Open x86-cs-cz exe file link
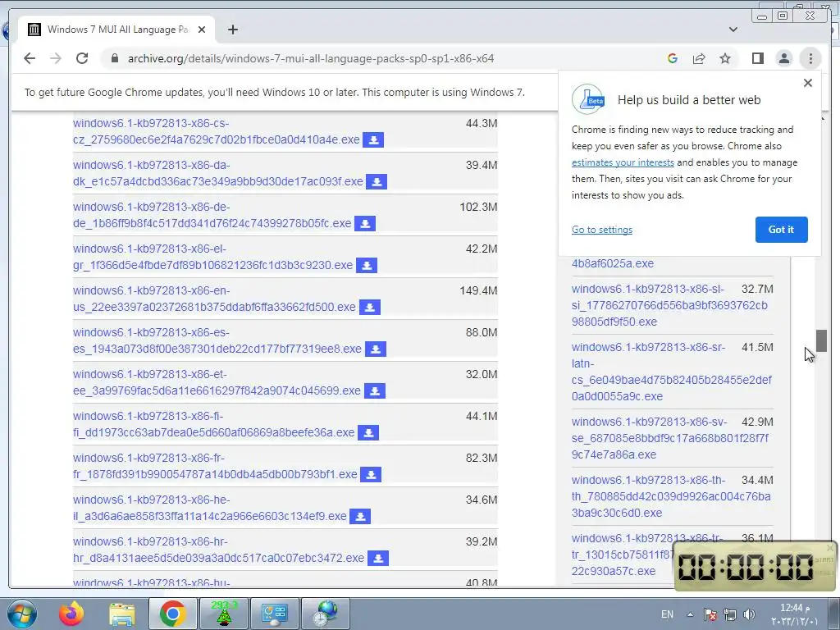The width and height of the screenshot is (840, 630). pos(216,131)
